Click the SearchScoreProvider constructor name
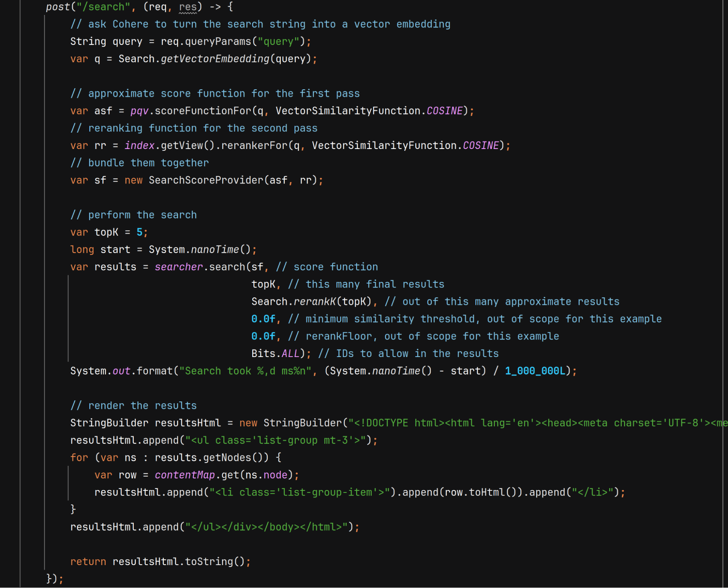 (206, 180)
